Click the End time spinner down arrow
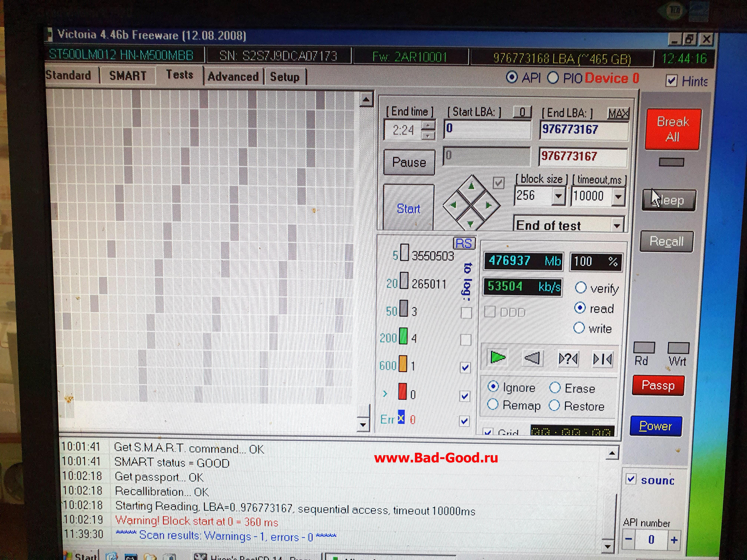This screenshot has width=747, height=560. (x=428, y=136)
